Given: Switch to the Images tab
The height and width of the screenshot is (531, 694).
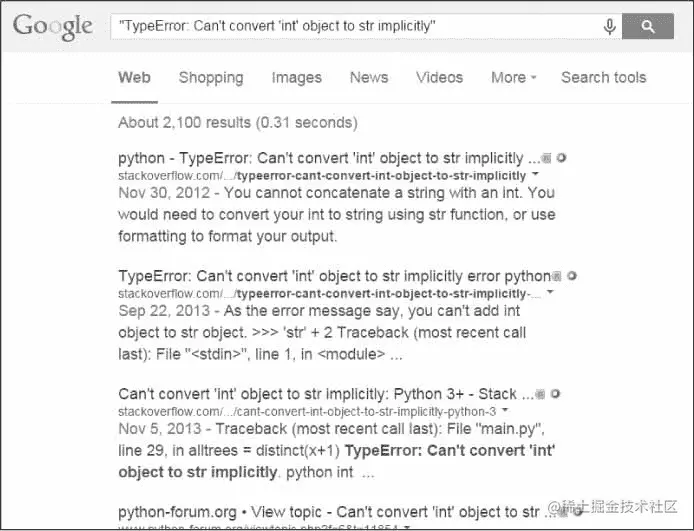Looking at the screenshot, I should (x=297, y=78).
